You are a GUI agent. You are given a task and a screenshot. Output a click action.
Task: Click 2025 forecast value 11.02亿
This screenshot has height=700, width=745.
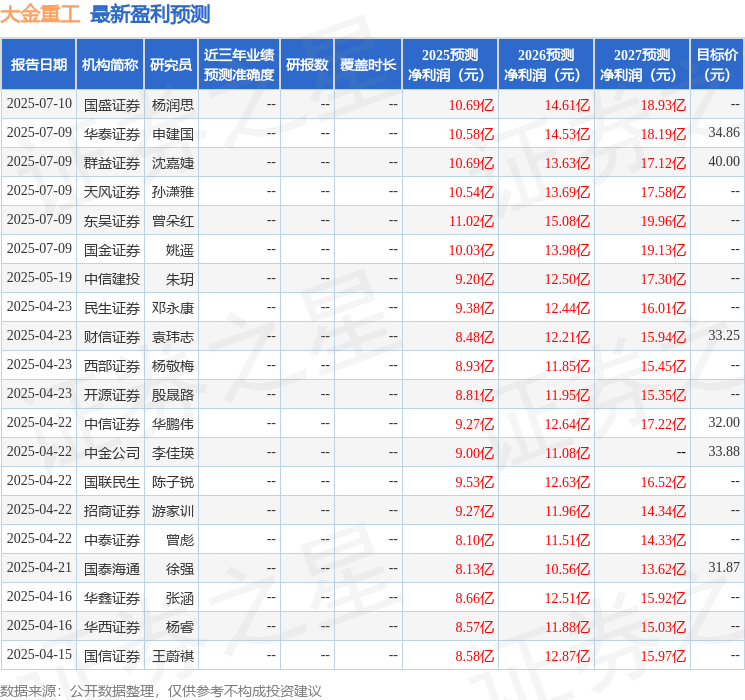[471, 221]
